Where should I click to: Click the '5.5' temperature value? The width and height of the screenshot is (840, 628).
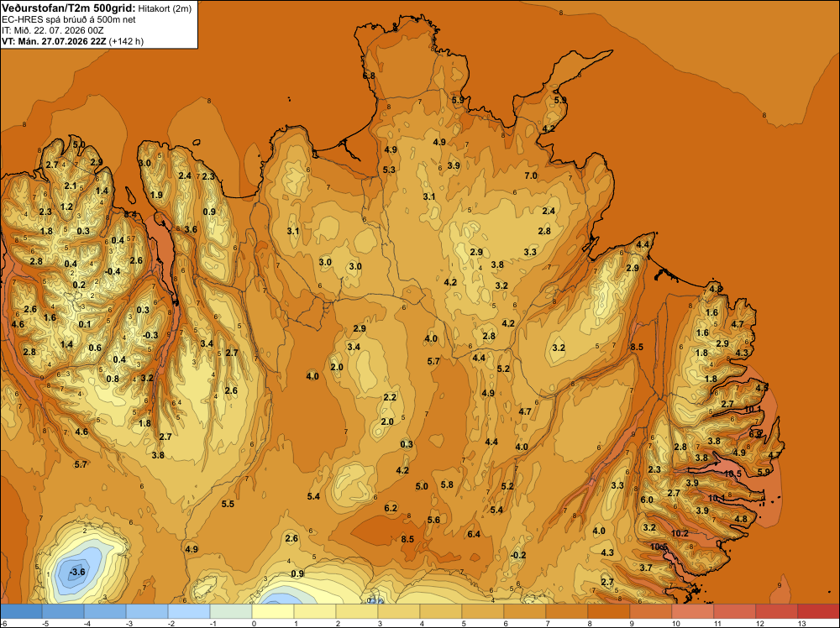228,504
